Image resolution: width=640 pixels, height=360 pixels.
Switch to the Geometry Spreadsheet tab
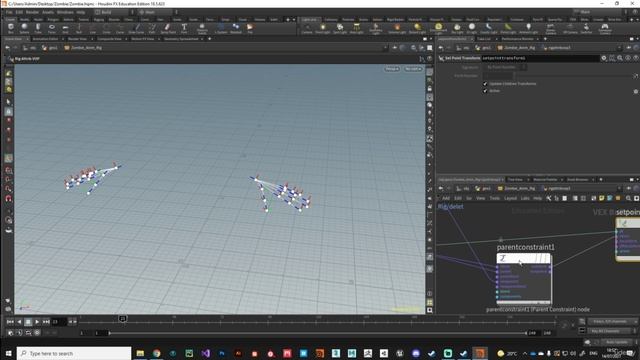pyautogui.click(x=181, y=39)
